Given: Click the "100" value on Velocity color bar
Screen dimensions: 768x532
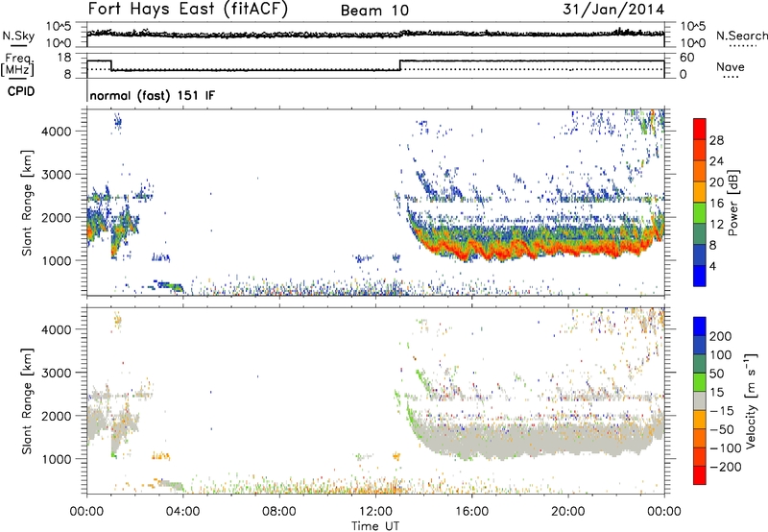Looking at the screenshot, I should click(x=721, y=355).
